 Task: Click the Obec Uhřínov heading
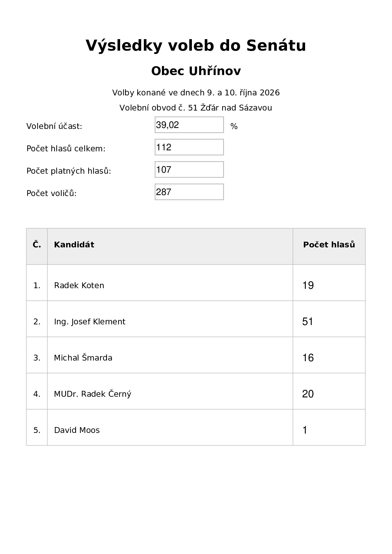[x=196, y=71]
